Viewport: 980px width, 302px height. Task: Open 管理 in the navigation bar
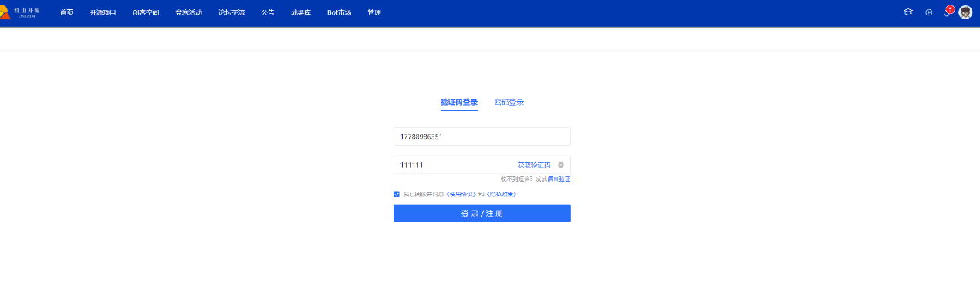pos(374,12)
